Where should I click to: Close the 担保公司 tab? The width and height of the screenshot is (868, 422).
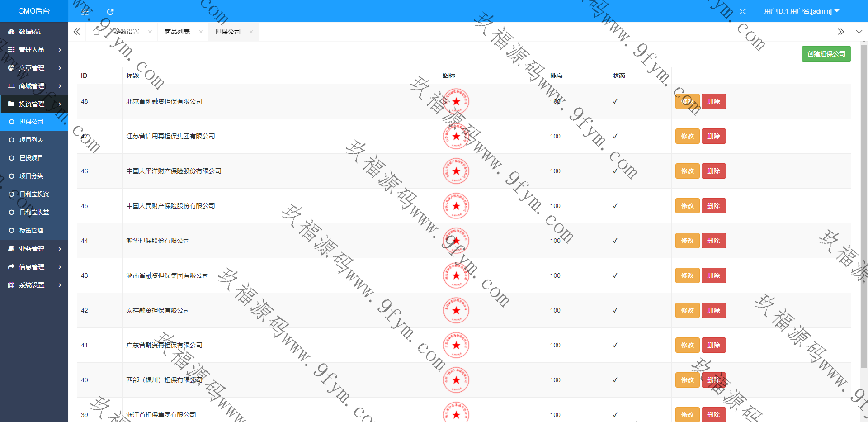point(251,32)
